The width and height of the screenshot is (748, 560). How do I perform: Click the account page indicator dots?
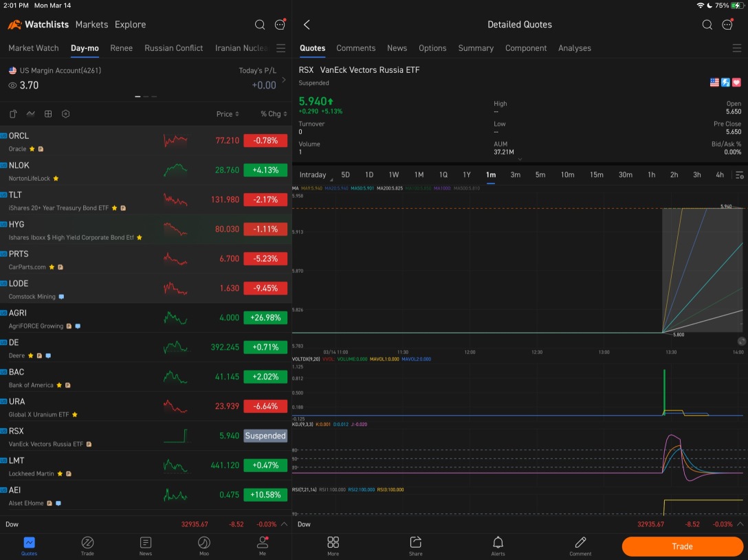[146, 97]
